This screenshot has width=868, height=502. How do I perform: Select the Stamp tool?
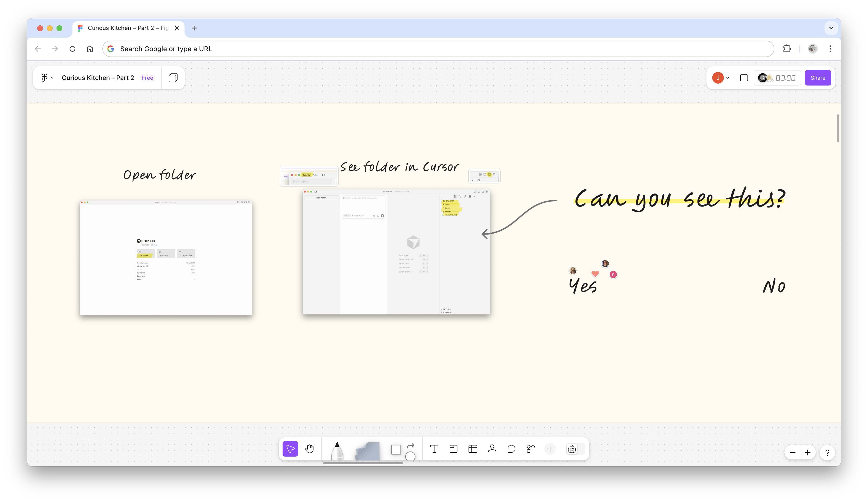(492, 449)
